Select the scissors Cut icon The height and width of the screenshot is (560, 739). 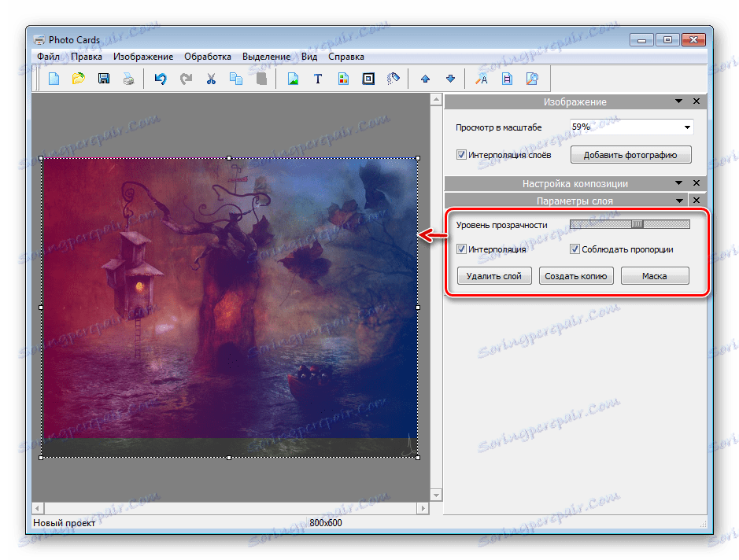tap(211, 79)
